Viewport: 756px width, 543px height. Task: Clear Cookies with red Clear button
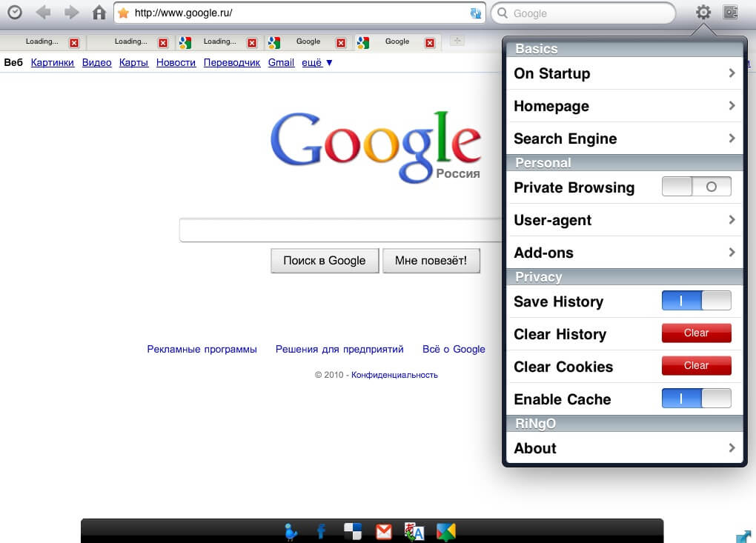(696, 366)
